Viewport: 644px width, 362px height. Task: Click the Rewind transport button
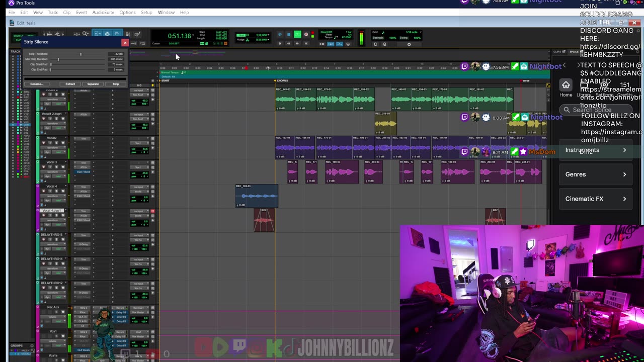coord(288,44)
